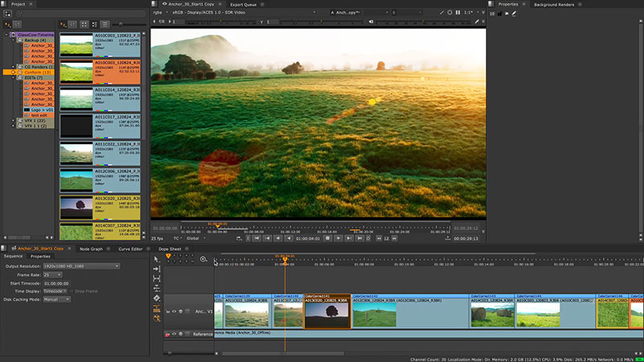Image resolution: width=644 pixels, height=362 pixels.
Task: Toggle the viewer pause button in top bar
Action: tap(457, 13)
